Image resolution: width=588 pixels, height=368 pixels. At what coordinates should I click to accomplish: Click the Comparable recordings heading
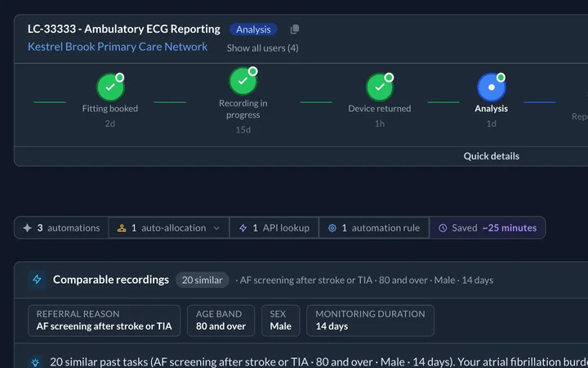tap(111, 280)
